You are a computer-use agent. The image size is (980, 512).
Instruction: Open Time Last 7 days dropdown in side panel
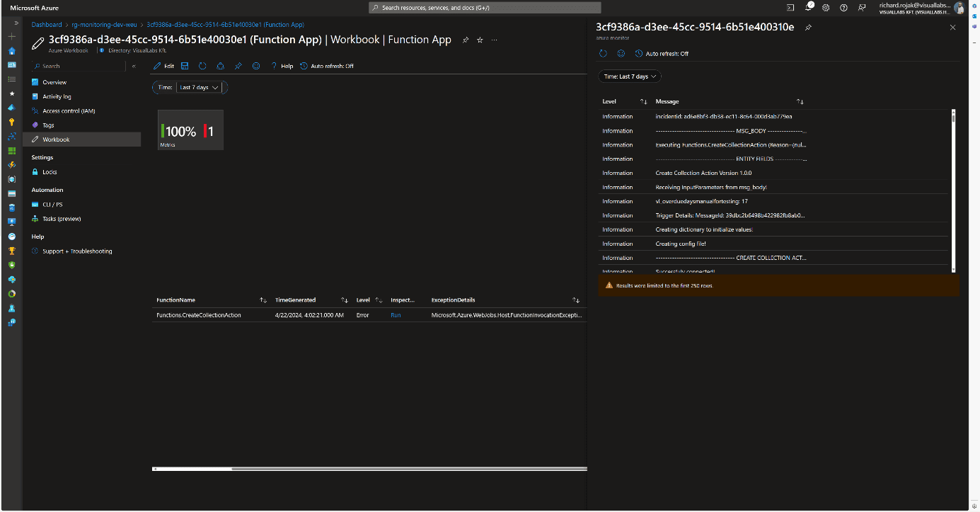[629, 76]
